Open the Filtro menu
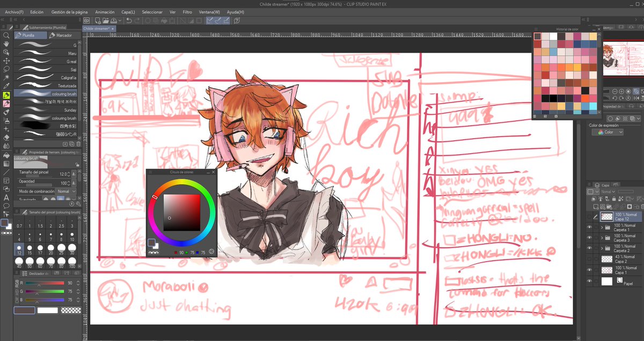 click(x=187, y=12)
